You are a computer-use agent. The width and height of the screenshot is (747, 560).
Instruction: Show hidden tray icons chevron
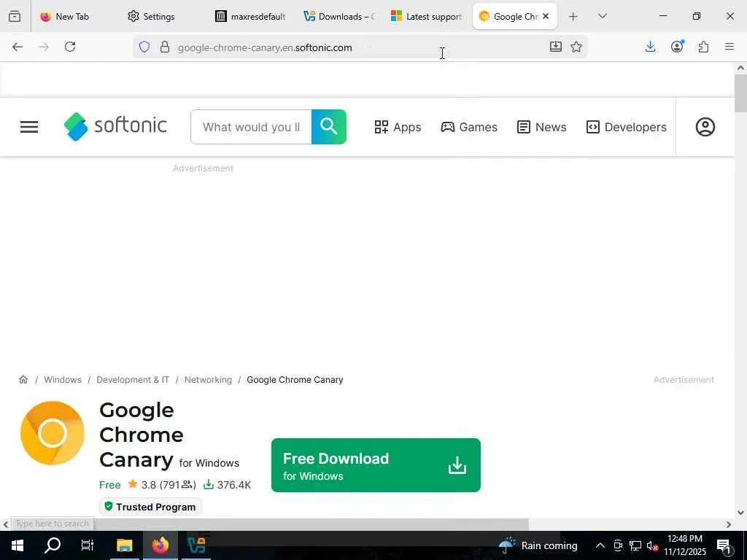pos(600,545)
